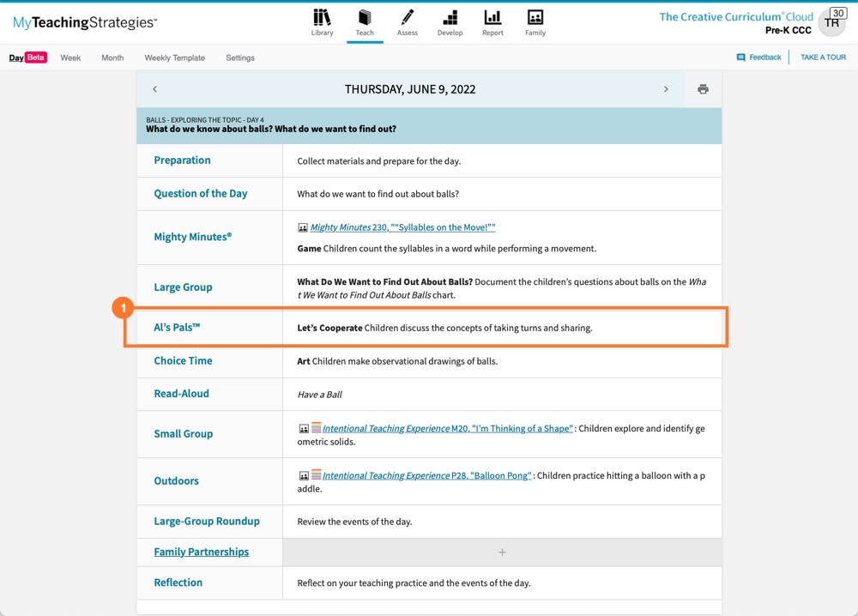The height and width of the screenshot is (616, 858).
Task: Add a Family Partnerships activity
Action: click(502, 553)
